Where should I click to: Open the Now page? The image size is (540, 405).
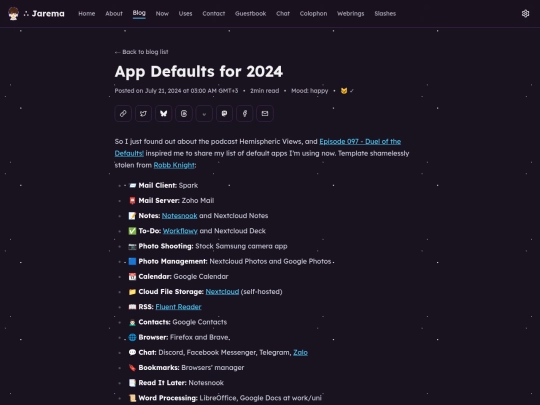[x=162, y=13]
